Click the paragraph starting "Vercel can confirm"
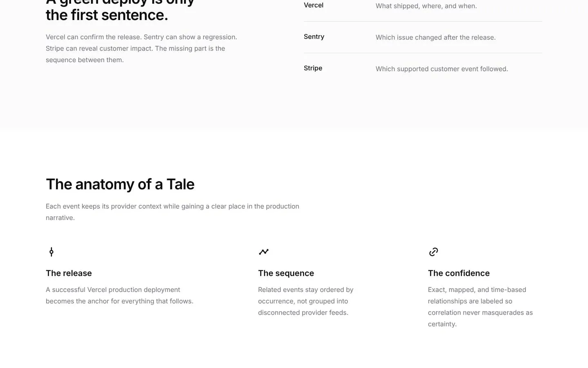 (141, 48)
